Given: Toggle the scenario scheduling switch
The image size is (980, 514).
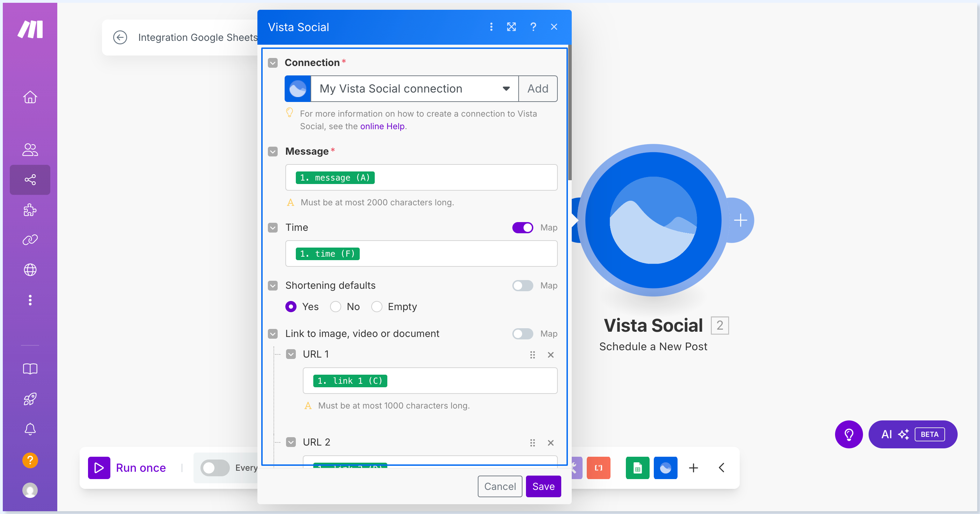Looking at the screenshot, I should coord(214,468).
